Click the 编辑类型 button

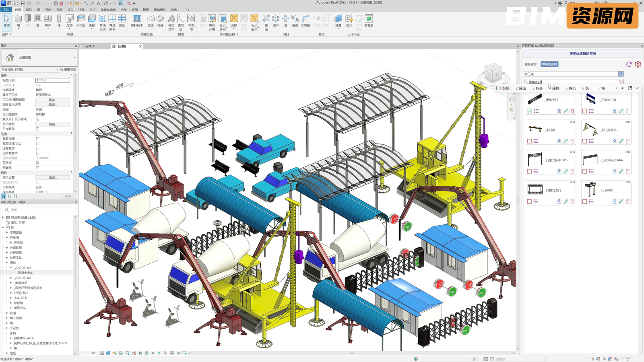pyautogui.click(x=68, y=70)
